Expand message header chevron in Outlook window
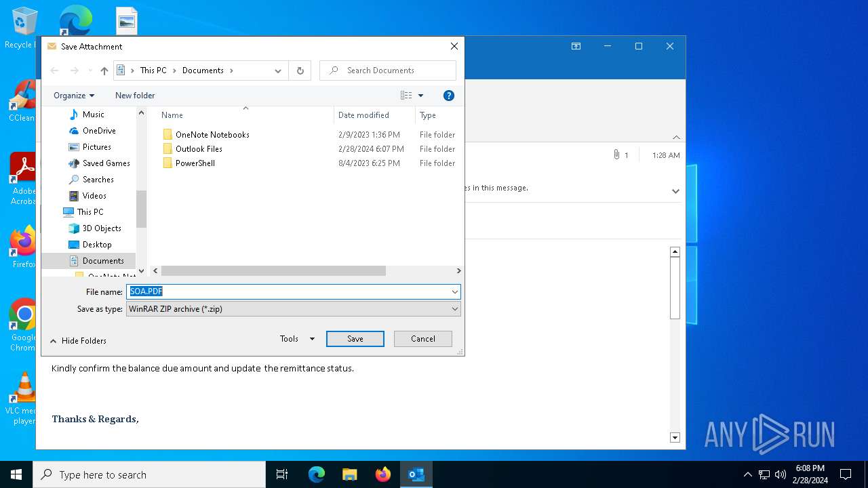 pyautogui.click(x=675, y=191)
